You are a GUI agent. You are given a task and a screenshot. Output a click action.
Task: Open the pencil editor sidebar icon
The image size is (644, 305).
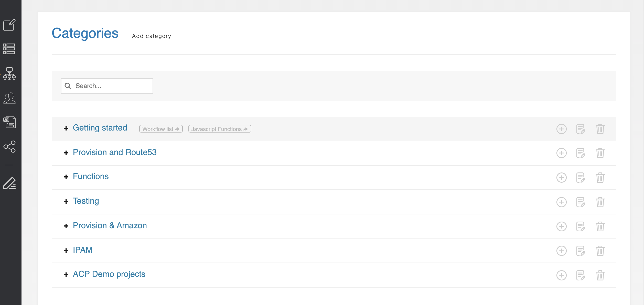click(x=9, y=183)
